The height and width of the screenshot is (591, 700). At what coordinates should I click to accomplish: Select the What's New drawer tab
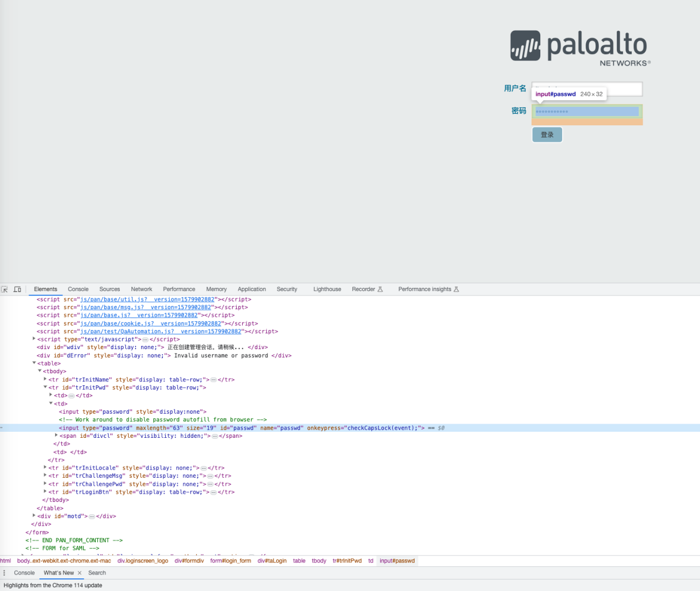coord(59,573)
